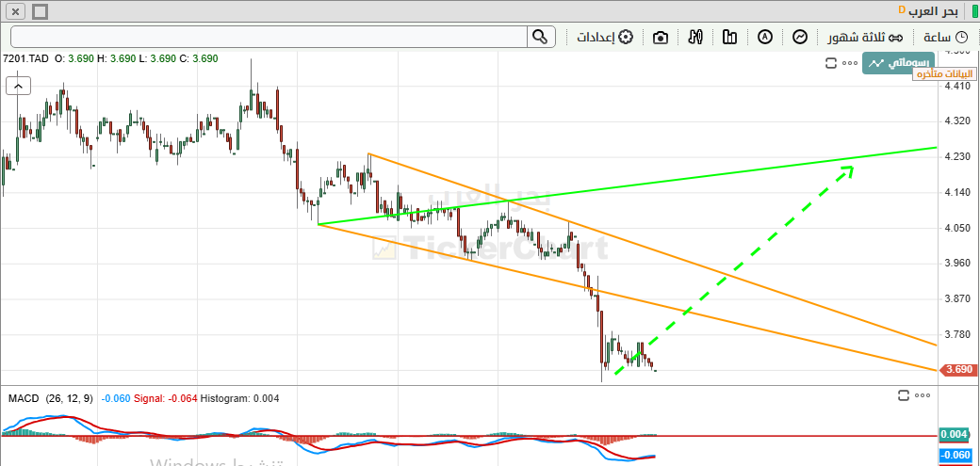Click the circled A auto-scale icon
The image size is (980, 466).
tap(765, 37)
